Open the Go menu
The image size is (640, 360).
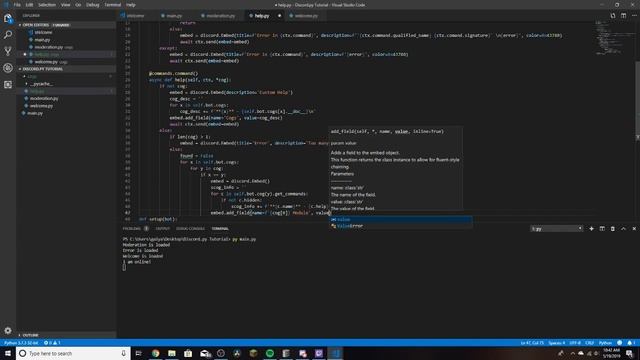tap(78, 5)
